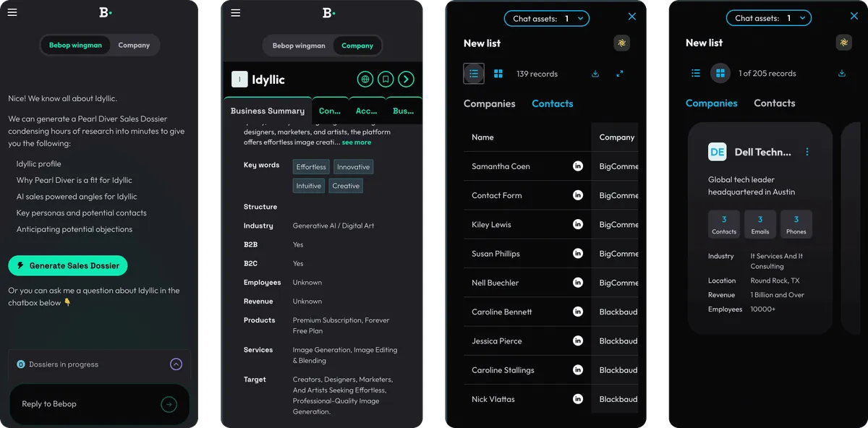Switch to Companies tab in 205 records screen
Image resolution: width=868 pixels, height=428 pixels.
712,103
